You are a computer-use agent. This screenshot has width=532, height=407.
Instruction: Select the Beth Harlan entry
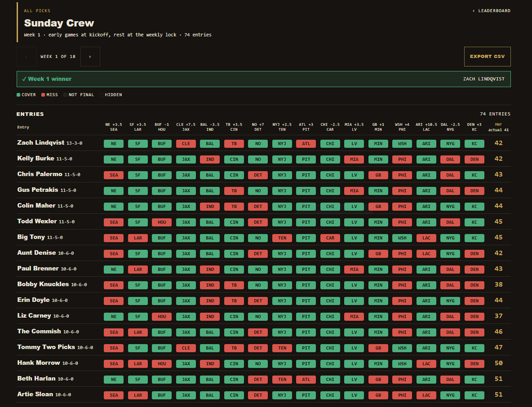pos(36,379)
